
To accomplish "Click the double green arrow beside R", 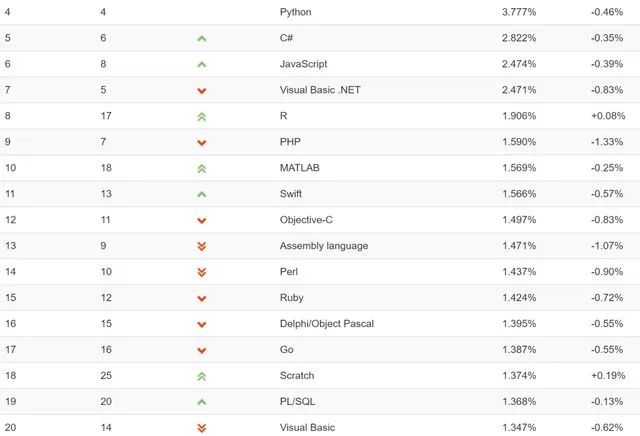I will tap(202, 116).
